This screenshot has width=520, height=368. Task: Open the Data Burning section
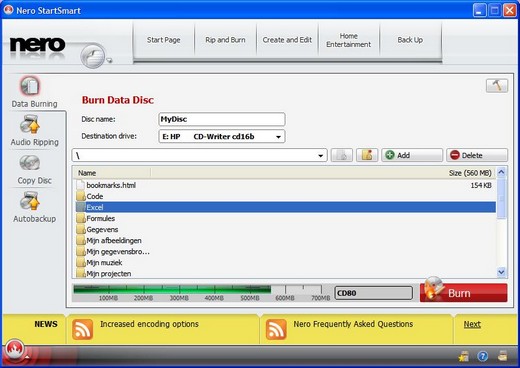[34, 92]
